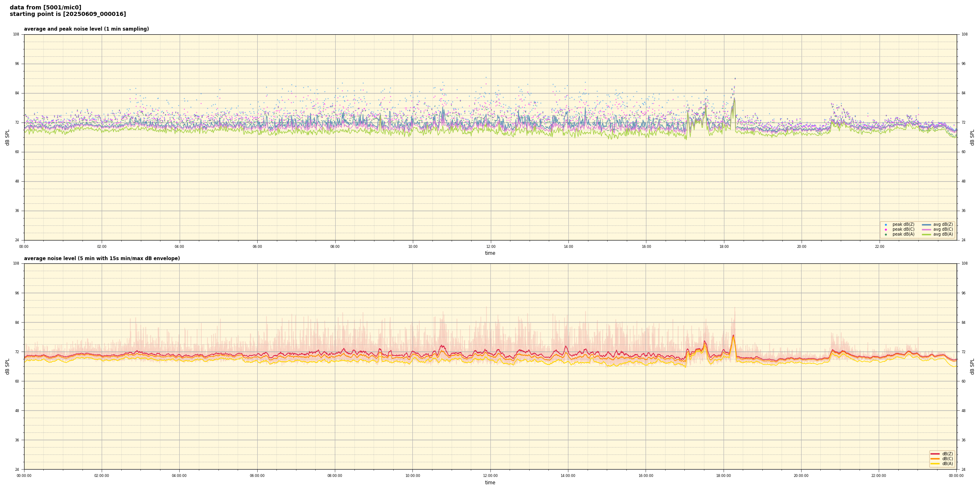Click the bottom chart title about 5 min envelope
The width and height of the screenshot is (980, 490).
click(102, 258)
